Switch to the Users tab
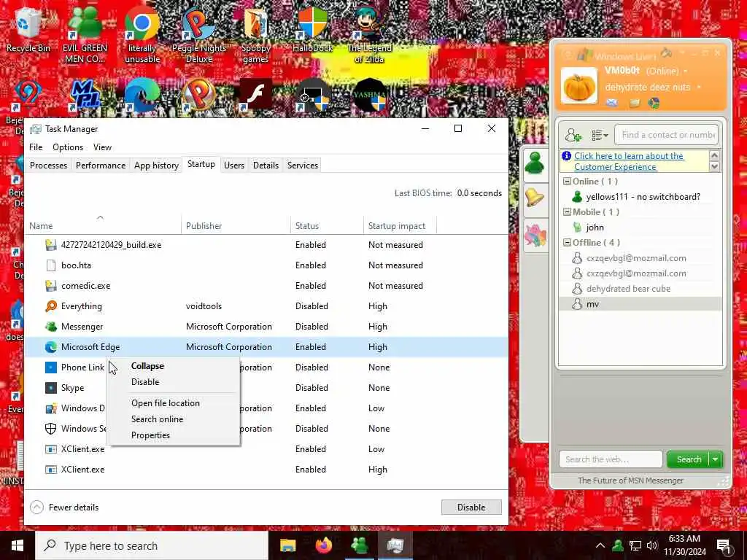The image size is (747, 560). [234, 166]
